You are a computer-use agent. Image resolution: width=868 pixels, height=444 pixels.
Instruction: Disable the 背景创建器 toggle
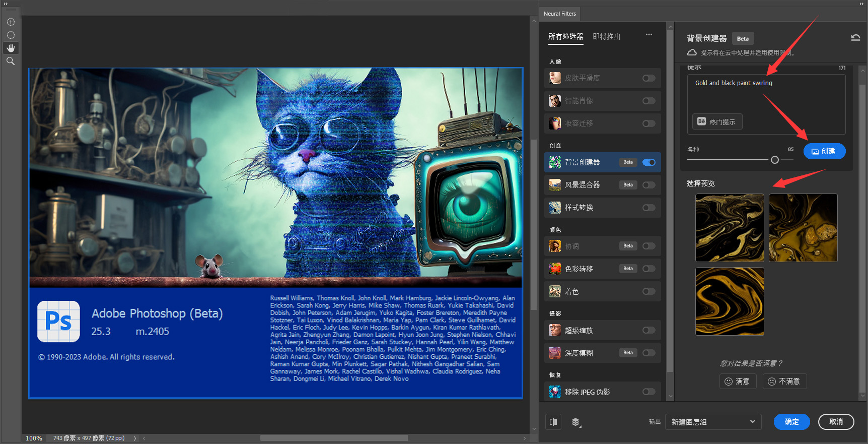point(649,162)
